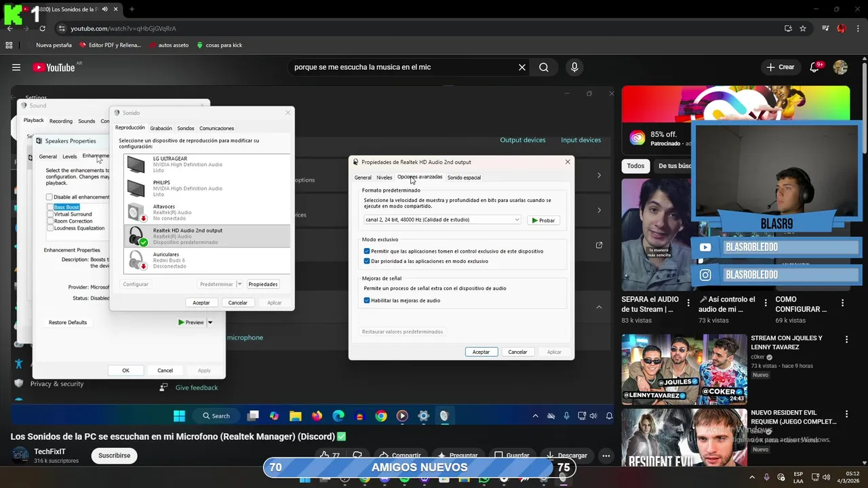The height and width of the screenshot is (488, 868).
Task: Go to the YouTube home logo
Action: [x=54, y=67]
